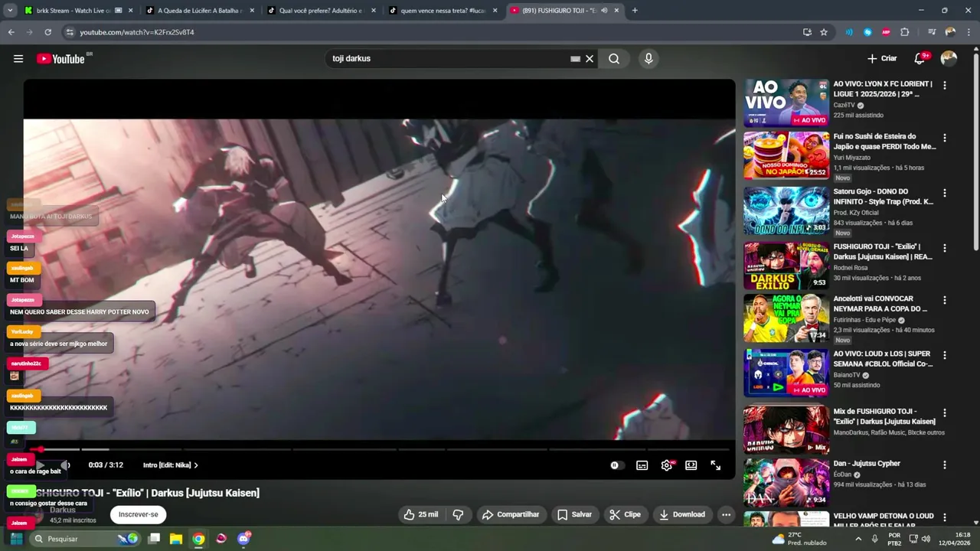980x551 pixels.
Task: Reload the page with the refresh icon
Action: [x=47, y=32]
